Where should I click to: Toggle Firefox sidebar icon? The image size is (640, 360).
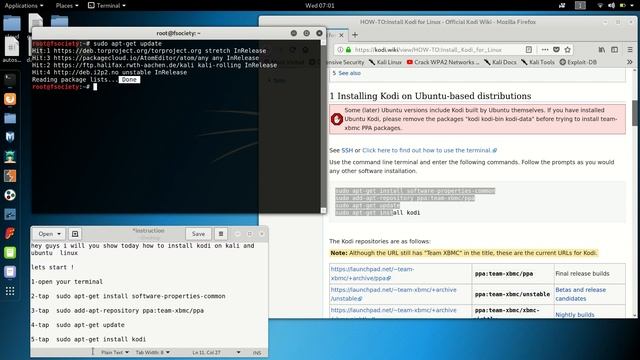[614, 50]
